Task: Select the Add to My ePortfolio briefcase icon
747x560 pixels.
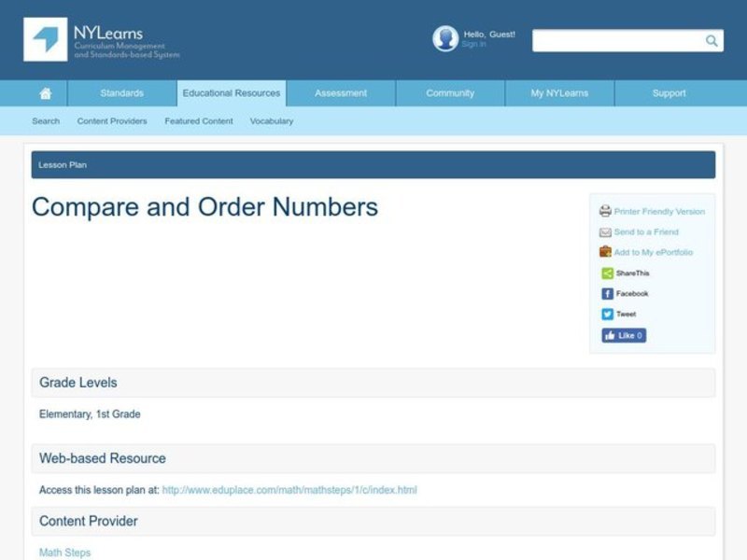Action: click(605, 252)
